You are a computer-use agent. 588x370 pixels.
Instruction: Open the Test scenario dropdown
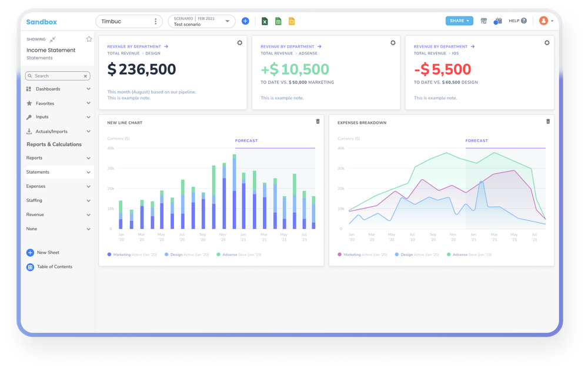pos(201,21)
